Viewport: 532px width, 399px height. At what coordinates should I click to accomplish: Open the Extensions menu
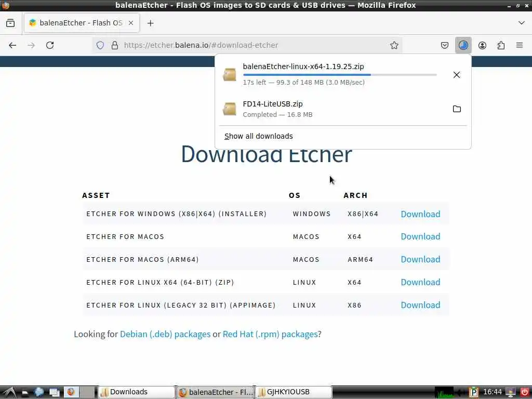pyautogui.click(x=501, y=45)
